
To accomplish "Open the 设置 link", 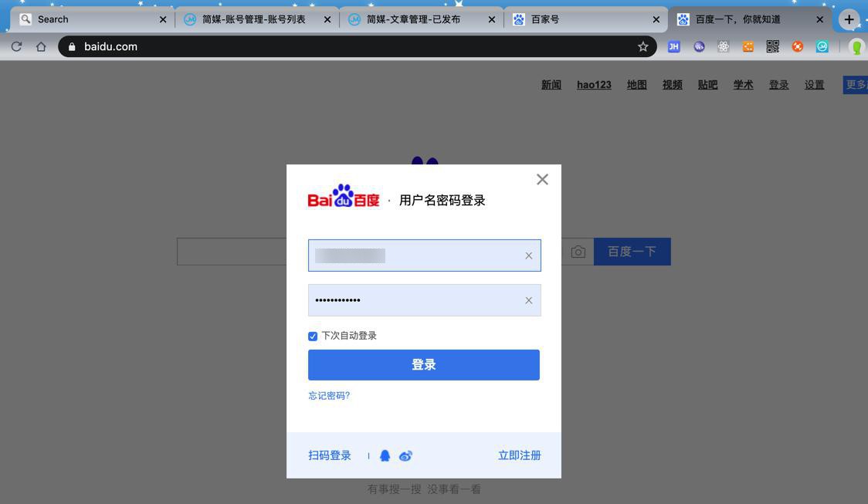I will 814,85.
